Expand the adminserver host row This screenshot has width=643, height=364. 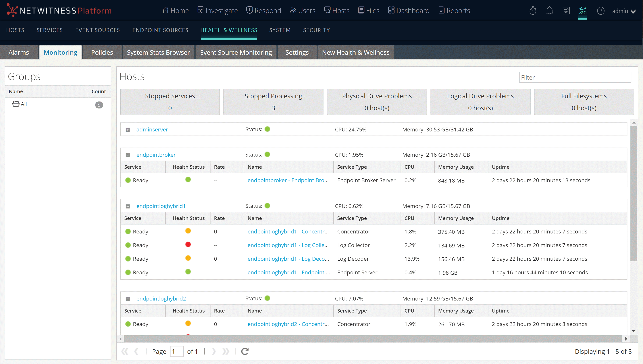pos(128,130)
